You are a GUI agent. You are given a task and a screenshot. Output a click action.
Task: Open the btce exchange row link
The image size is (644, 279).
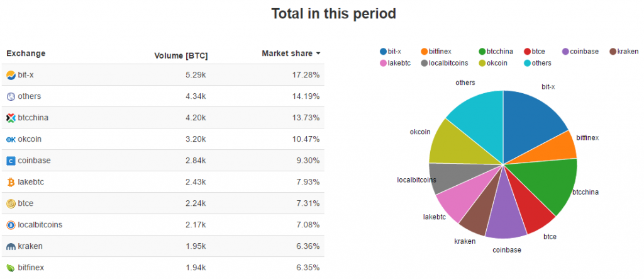tap(26, 203)
